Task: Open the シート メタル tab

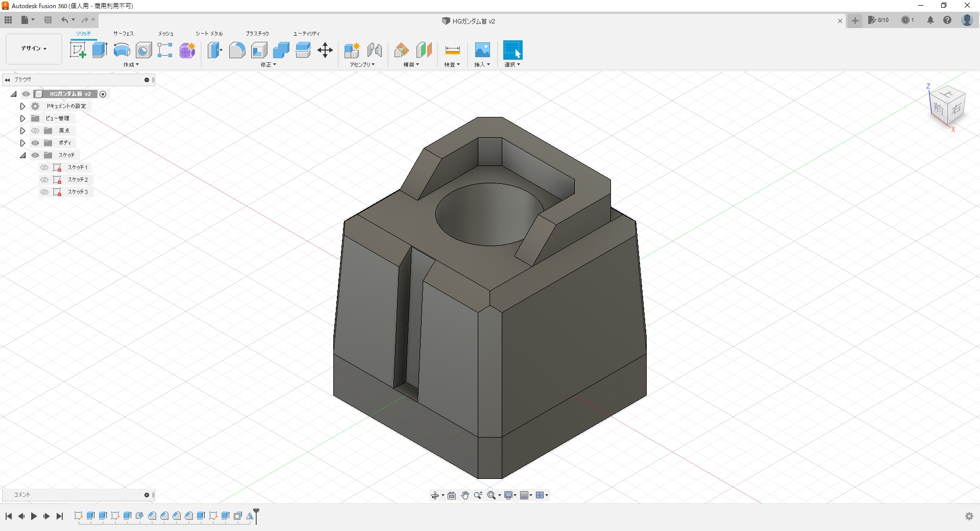Action: pos(209,34)
